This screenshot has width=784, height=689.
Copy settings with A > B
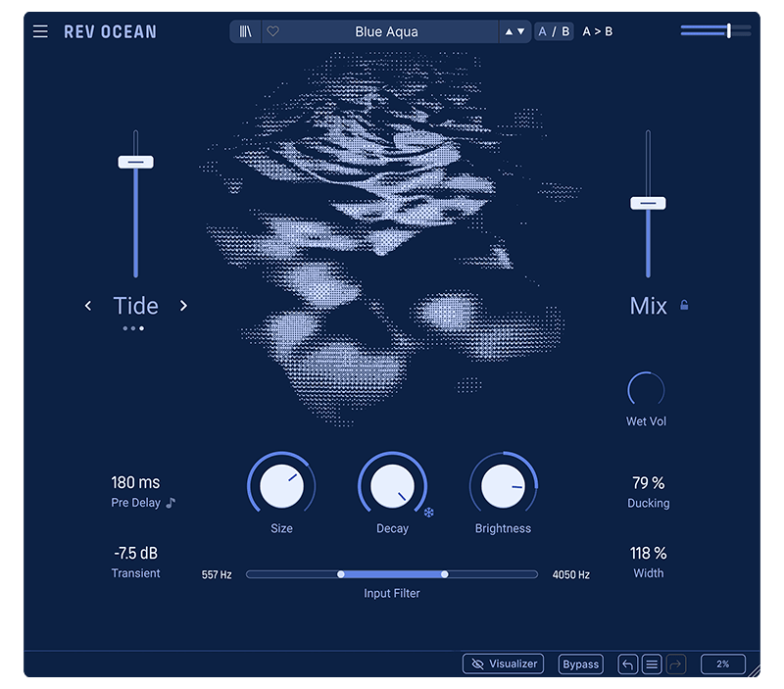598,31
